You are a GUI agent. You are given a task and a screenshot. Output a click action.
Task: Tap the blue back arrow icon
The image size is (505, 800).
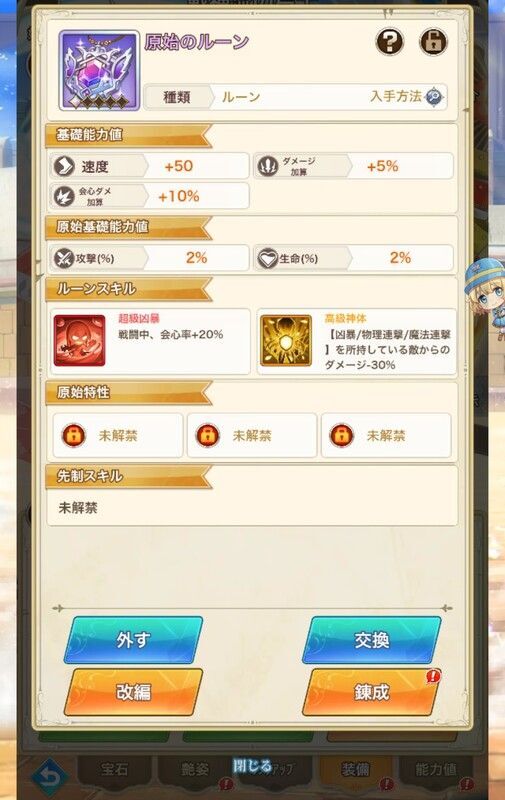click(x=49, y=778)
